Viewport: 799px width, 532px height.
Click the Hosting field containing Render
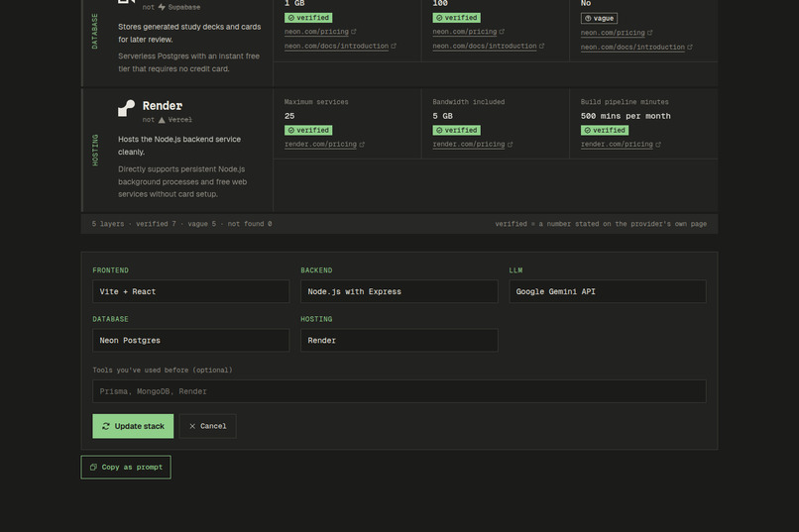pyautogui.click(x=399, y=340)
